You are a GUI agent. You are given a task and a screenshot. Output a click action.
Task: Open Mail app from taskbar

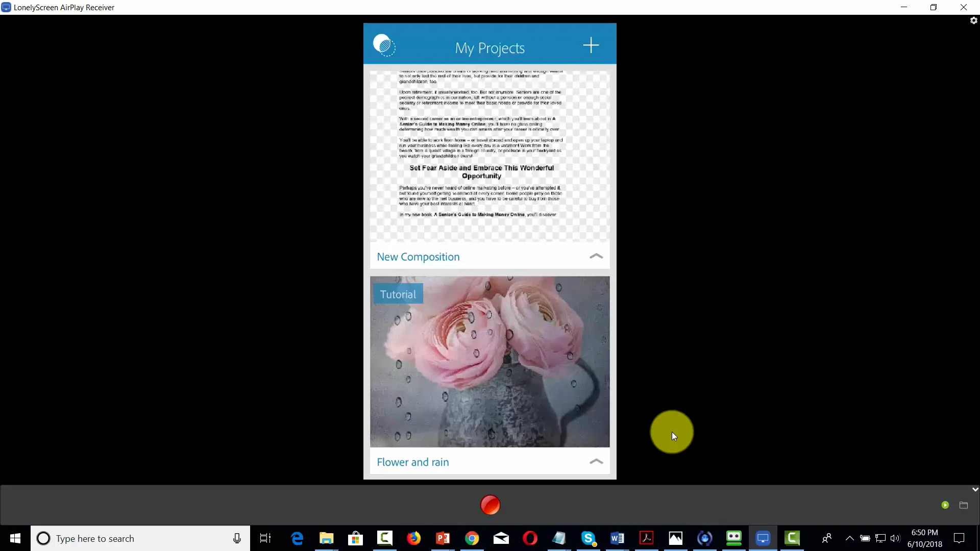[501, 538]
